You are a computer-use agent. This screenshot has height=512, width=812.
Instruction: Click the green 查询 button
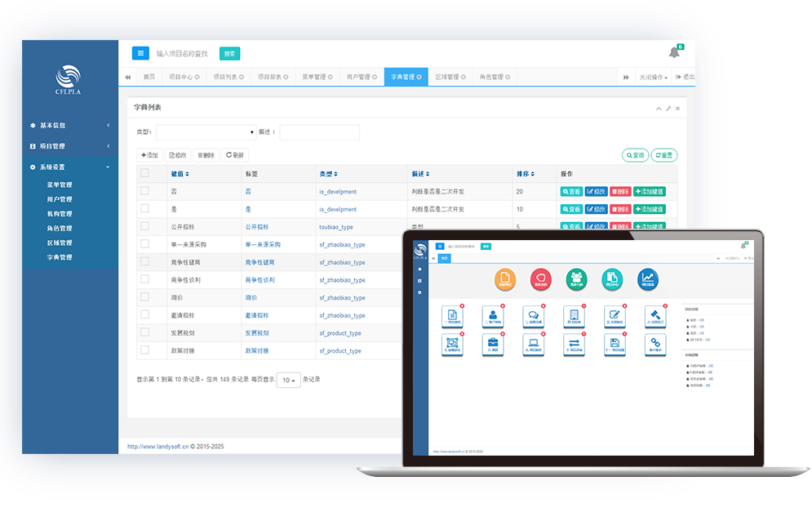point(634,155)
